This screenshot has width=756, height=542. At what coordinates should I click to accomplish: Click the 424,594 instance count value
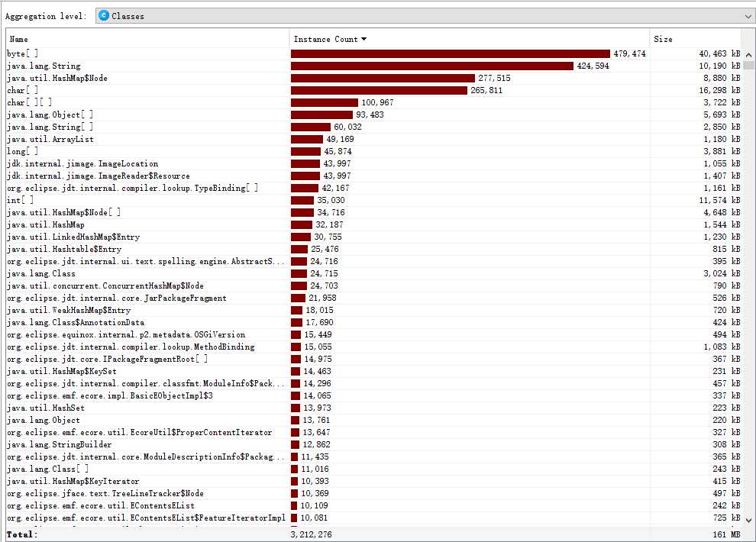(593, 66)
